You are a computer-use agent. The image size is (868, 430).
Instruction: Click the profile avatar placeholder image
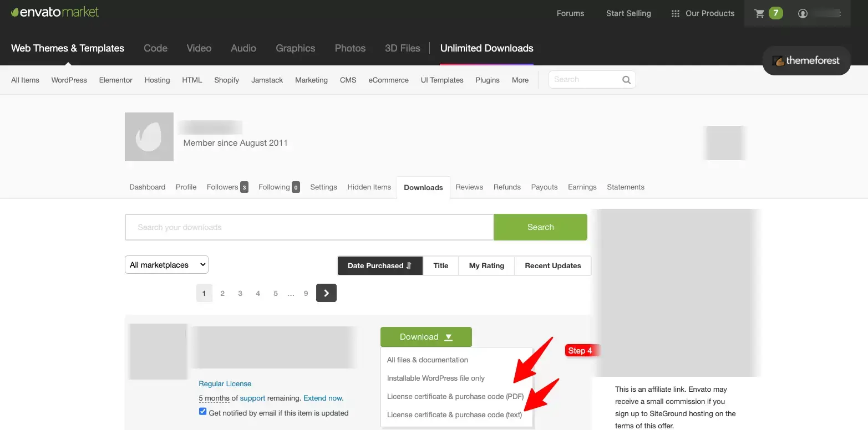coord(149,137)
